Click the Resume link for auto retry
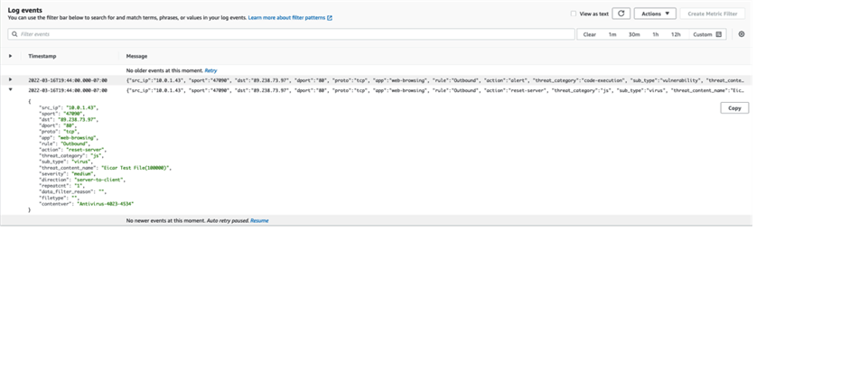This screenshot has width=868, height=379. coord(259,220)
